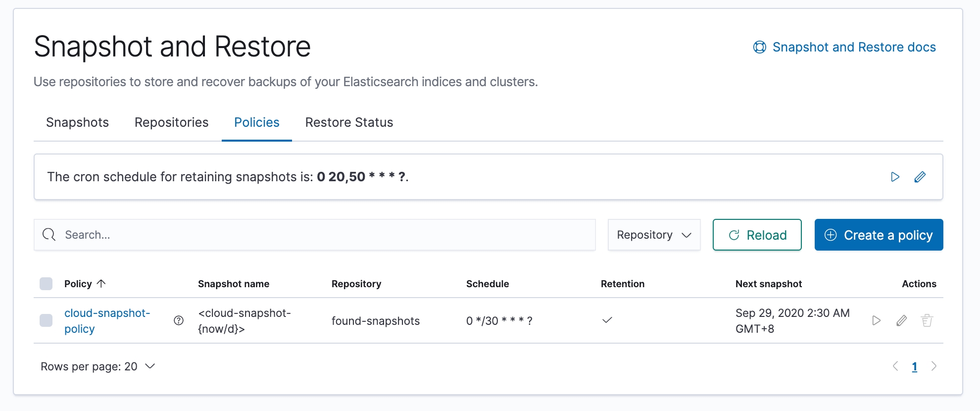Edit retention cron schedule pencil icon

point(920,177)
